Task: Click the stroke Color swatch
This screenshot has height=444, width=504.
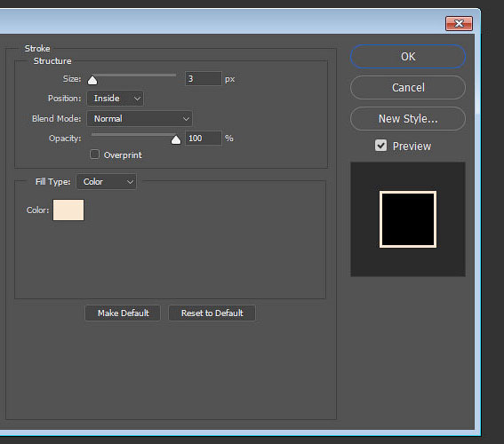Action: [68, 210]
